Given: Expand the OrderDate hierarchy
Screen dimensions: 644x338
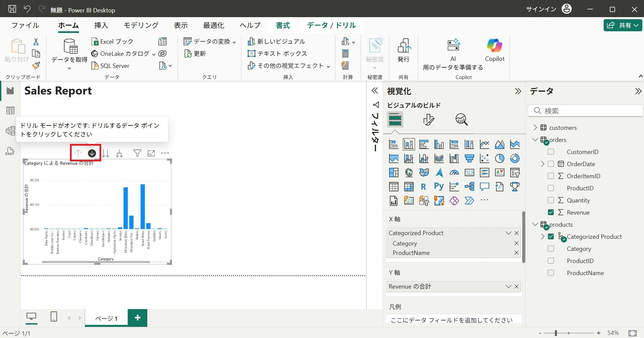Looking at the screenshot, I should point(542,164).
